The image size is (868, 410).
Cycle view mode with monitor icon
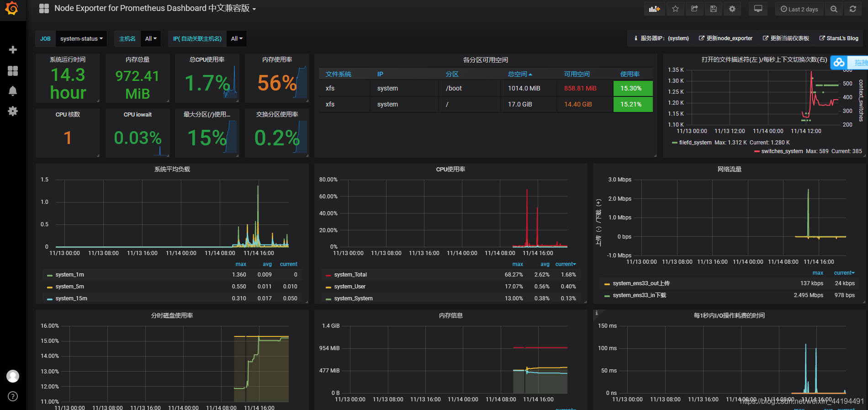(x=758, y=9)
